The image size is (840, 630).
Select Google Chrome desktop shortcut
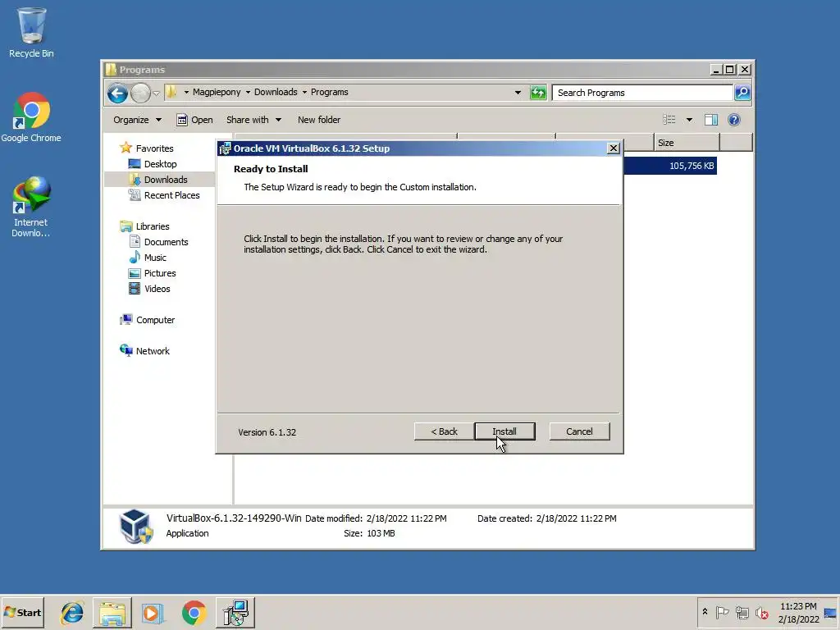pyautogui.click(x=31, y=117)
